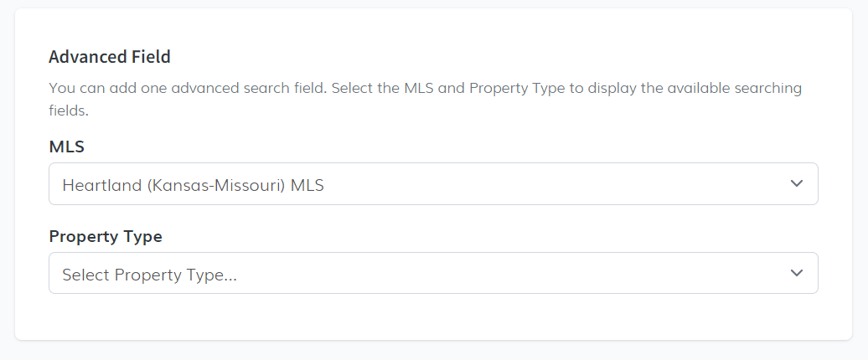Screen dimensions: 868x360
Task: Click blank card area below Property Type dropdown
Action: (433, 318)
